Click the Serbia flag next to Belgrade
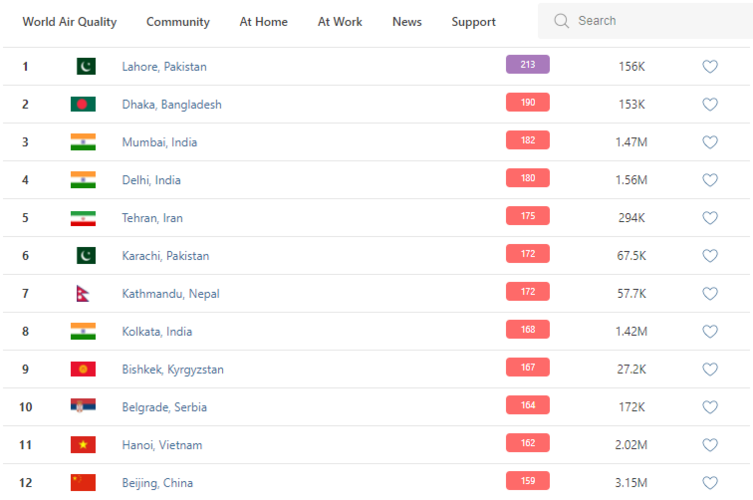 pyautogui.click(x=83, y=407)
